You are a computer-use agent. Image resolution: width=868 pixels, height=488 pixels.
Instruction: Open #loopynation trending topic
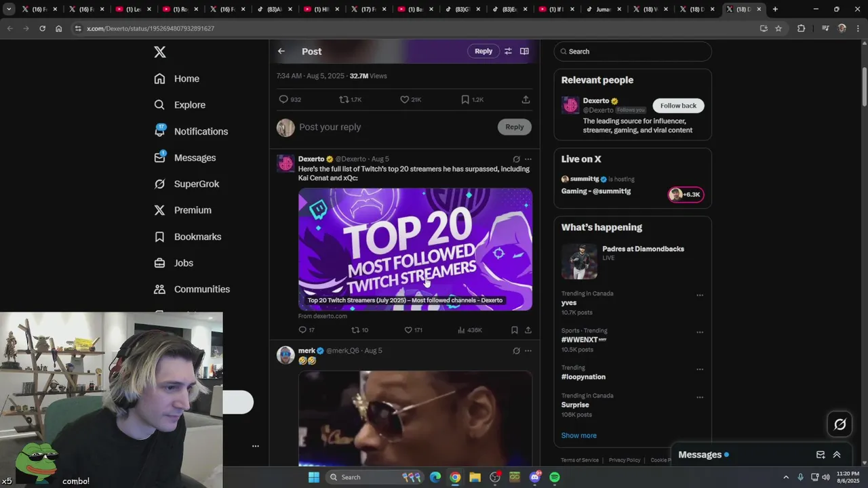point(583,377)
